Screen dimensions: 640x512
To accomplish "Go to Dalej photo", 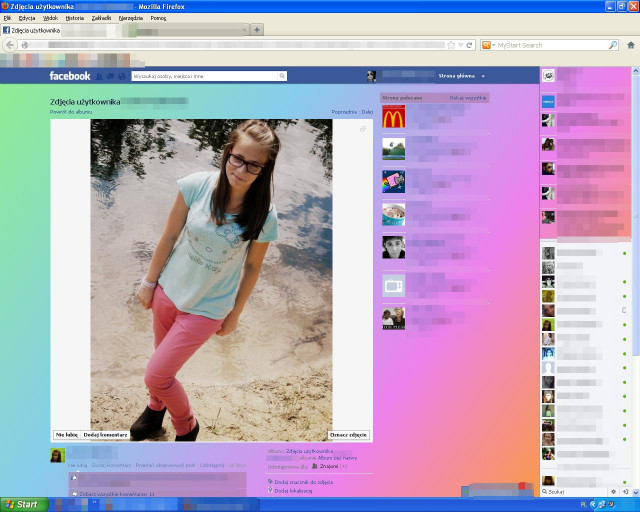I will [367, 112].
